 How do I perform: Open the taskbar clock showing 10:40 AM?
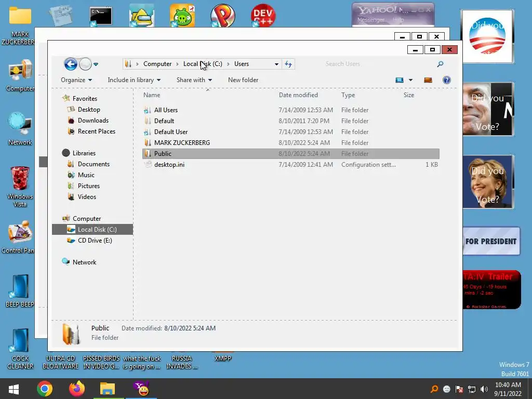click(508, 389)
